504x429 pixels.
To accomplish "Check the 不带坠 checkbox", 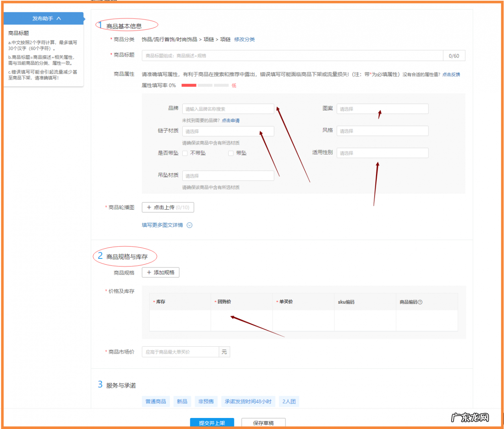I will (185, 153).
